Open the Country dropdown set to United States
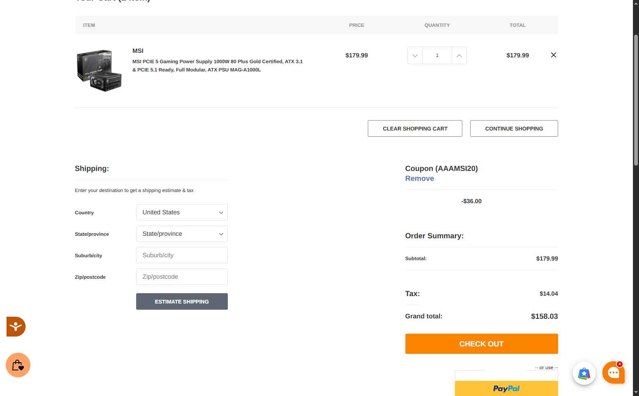This screenshot has width=639, height=396. pyautogui.click(x=182, y=212)
